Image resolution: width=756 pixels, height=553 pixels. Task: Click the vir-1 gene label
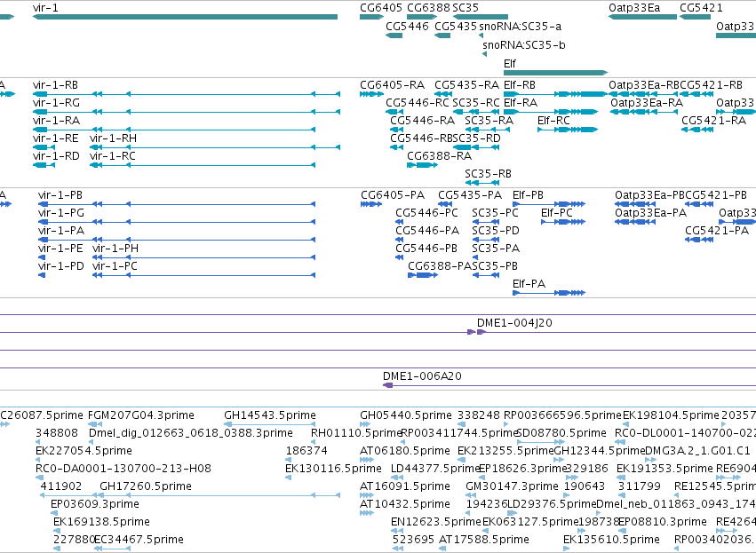click(x=46, y=8)
